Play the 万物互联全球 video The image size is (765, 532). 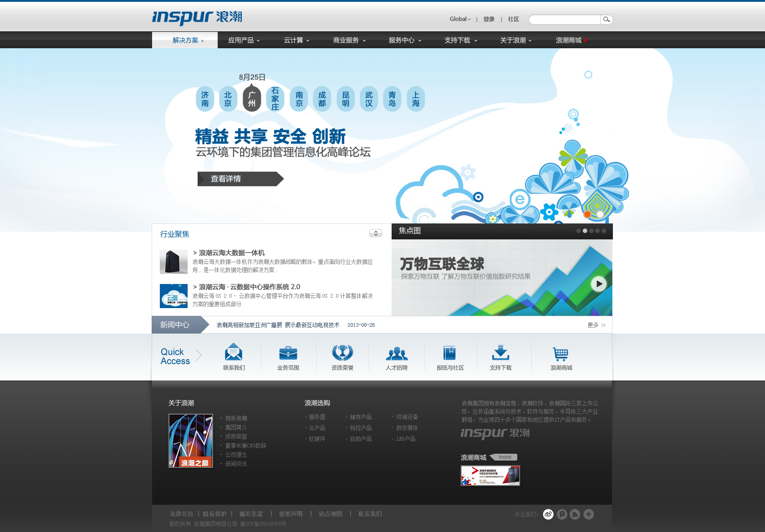point(599,284)
